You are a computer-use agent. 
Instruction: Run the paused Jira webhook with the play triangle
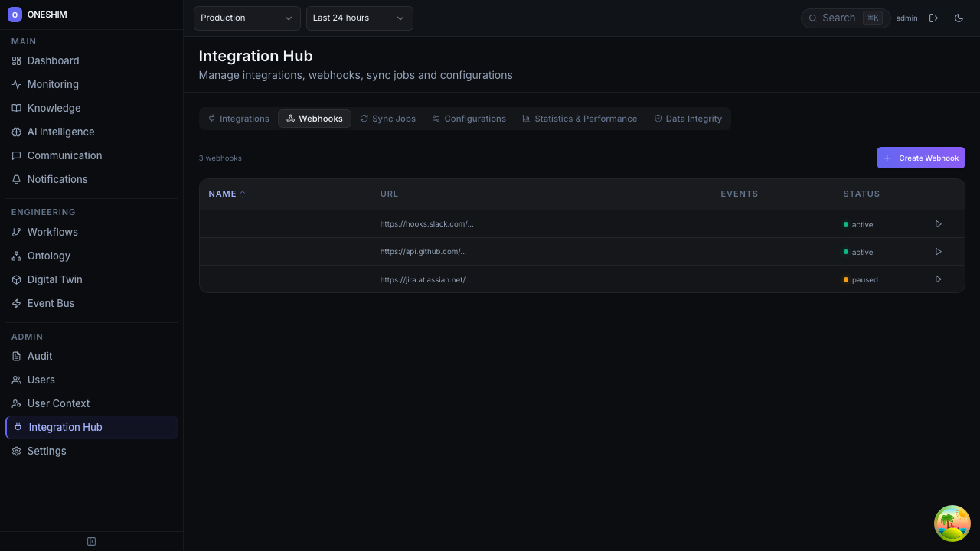[938, 279]
